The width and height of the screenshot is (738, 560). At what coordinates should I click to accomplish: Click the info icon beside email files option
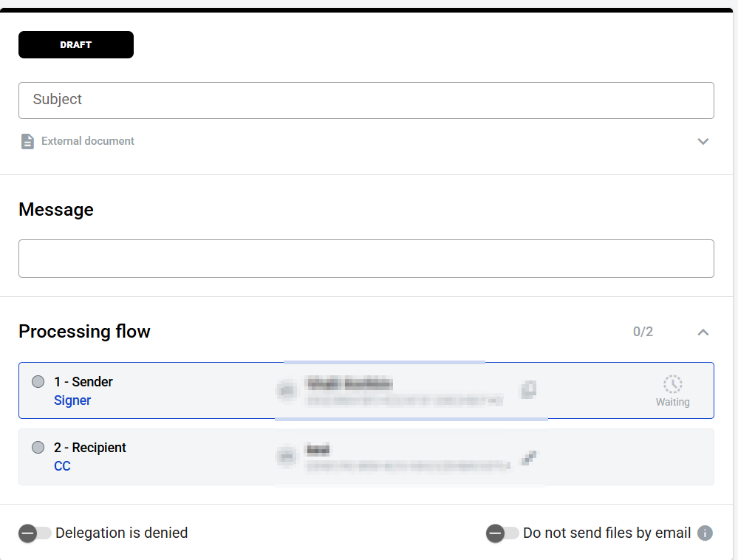(705, 533)
